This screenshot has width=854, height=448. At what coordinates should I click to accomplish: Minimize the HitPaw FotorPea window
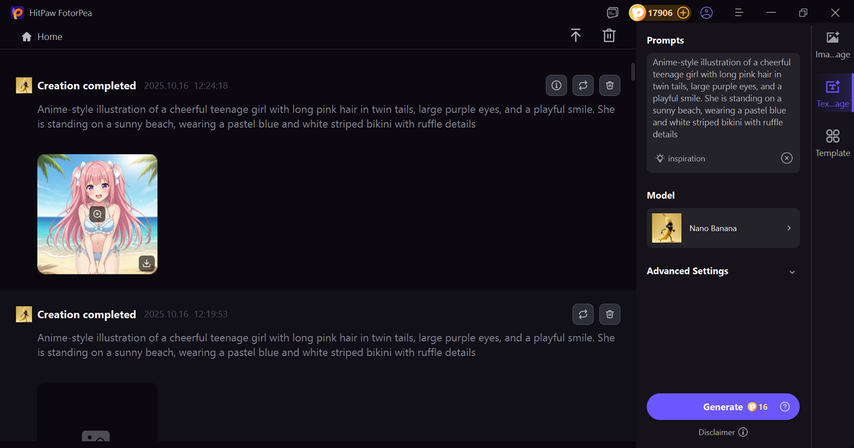(x=771, y=13)
